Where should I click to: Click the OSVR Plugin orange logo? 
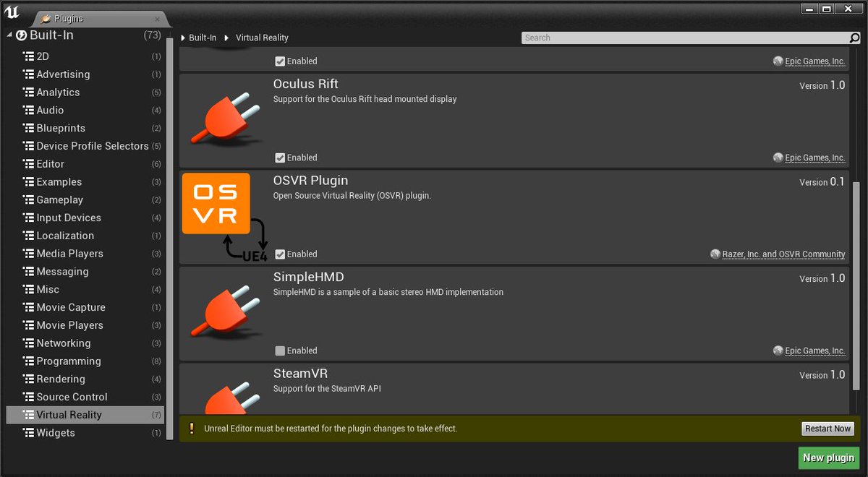coord(216,204)
